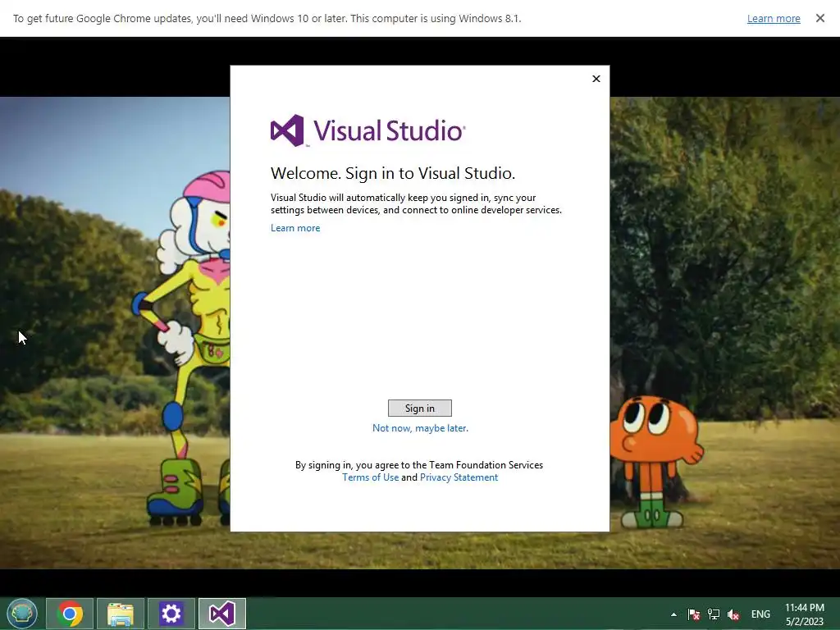Show hidden system tray icons
The height and width of the screenshot is (630, 840).
click(673, 614)
